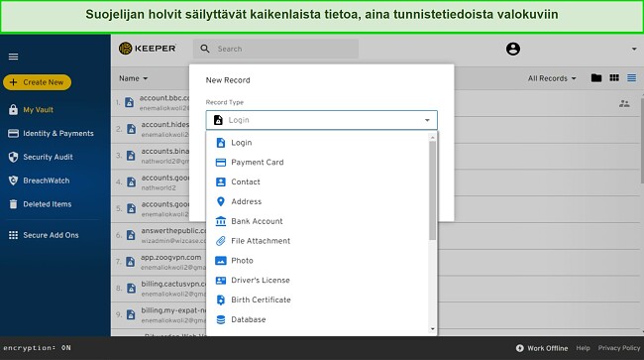
Task: Select Birth Certificate record type
Action: click(317, 300)
